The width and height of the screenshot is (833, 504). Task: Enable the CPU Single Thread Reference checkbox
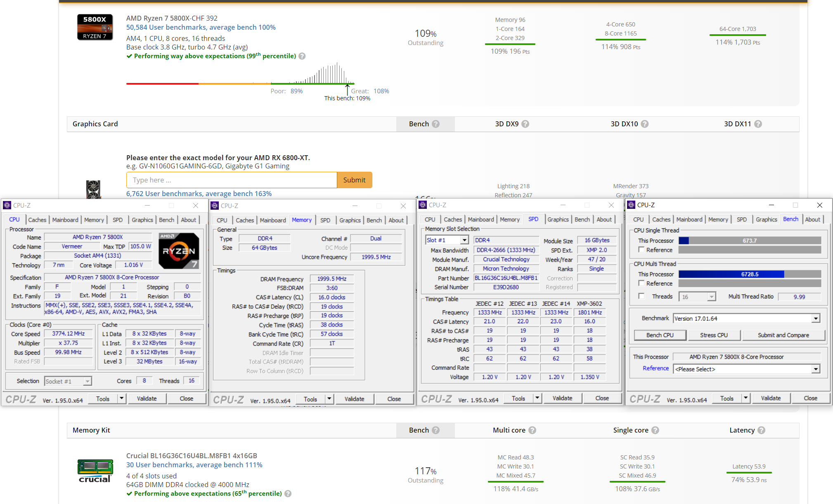(641, 250)
